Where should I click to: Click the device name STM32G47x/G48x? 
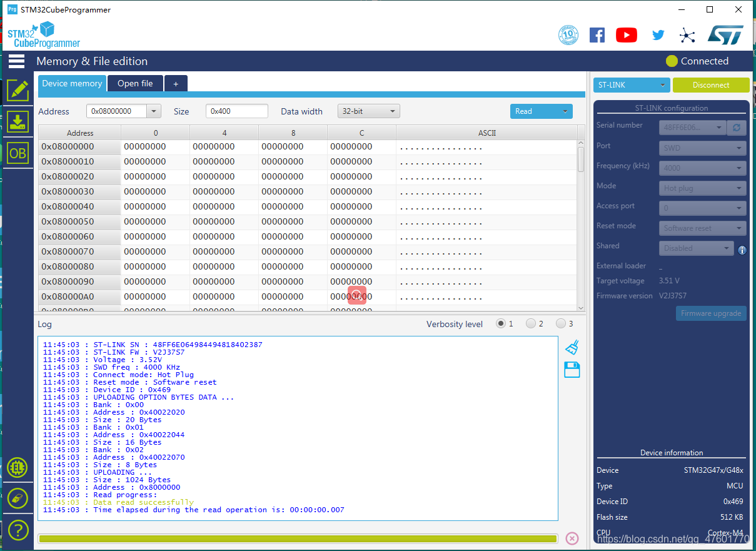pyautogui.click(x=713, y=470)
